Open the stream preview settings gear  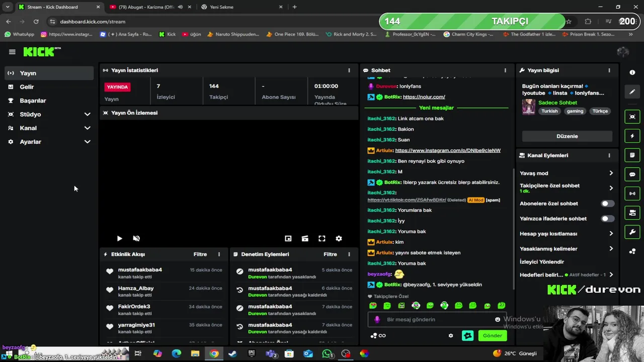[339, 239]
